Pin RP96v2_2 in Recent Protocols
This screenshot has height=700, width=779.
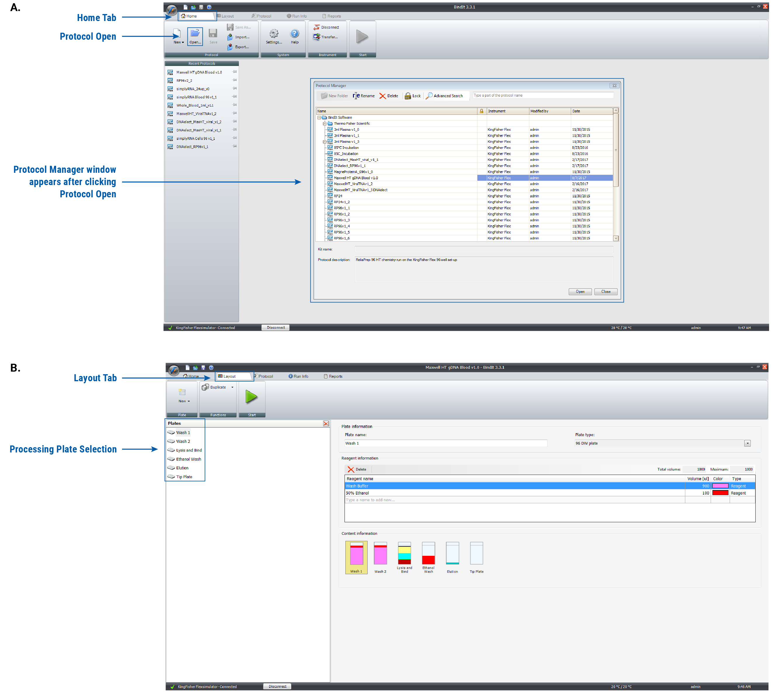pos(235,80)
